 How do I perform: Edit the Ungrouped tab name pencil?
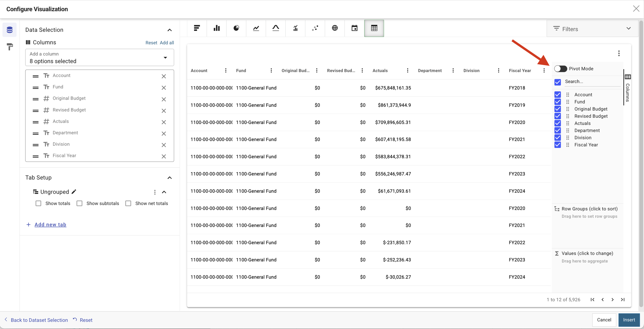74,192
